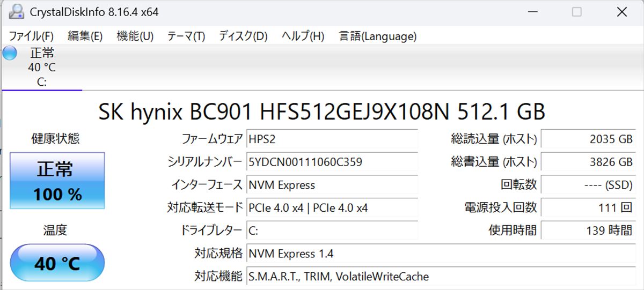
Task: Click the 総書込量 (ホスト) label
Action: click(494, 162)
